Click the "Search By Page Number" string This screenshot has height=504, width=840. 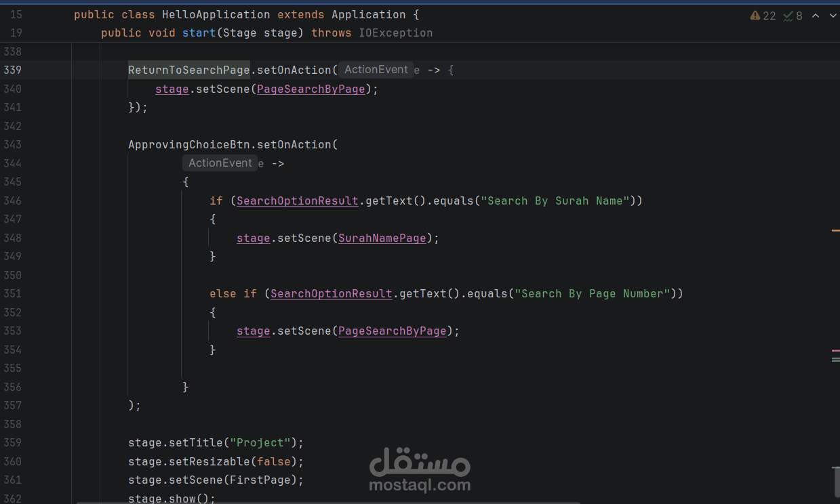click(x=593, y=293)
